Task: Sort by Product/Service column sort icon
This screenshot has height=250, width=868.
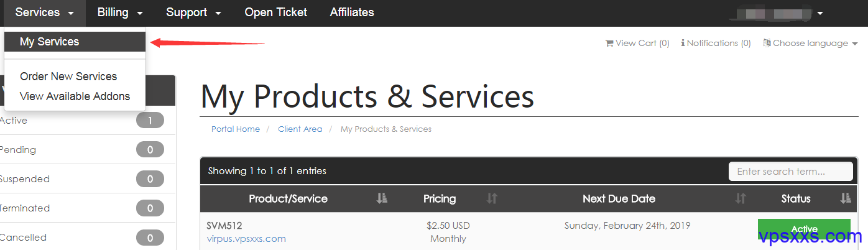Action: click(382, 198)
